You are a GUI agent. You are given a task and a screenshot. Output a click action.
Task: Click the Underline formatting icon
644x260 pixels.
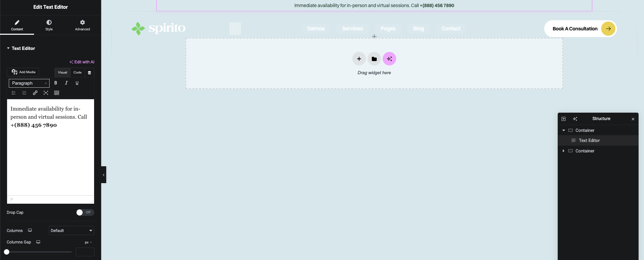tap(77, 83)
